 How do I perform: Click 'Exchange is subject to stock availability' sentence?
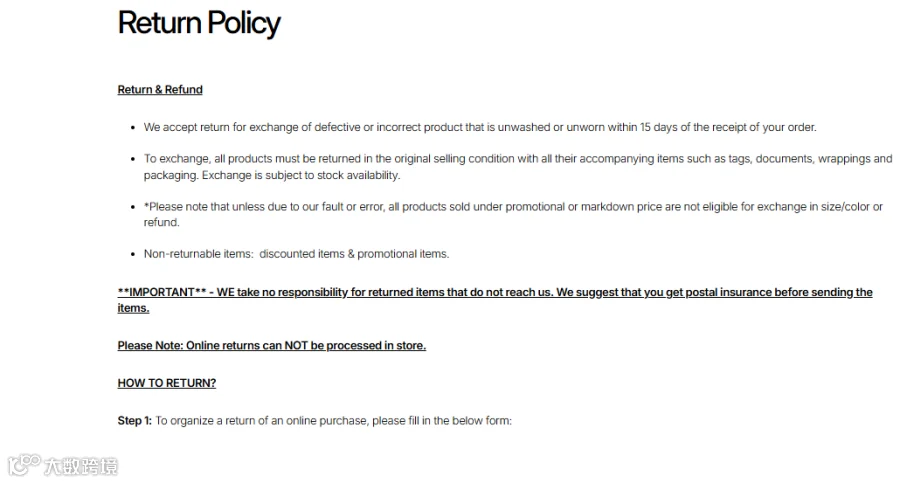click(301, 175)
